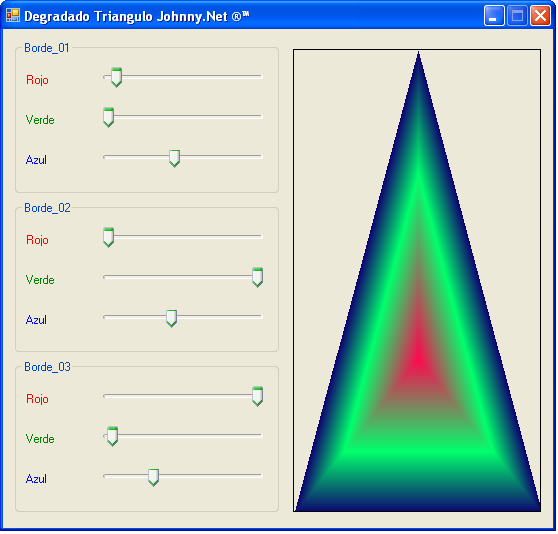Close the Degradado Triangulo window
Viewport: 558px width, 534px height.
click(540, 16)
